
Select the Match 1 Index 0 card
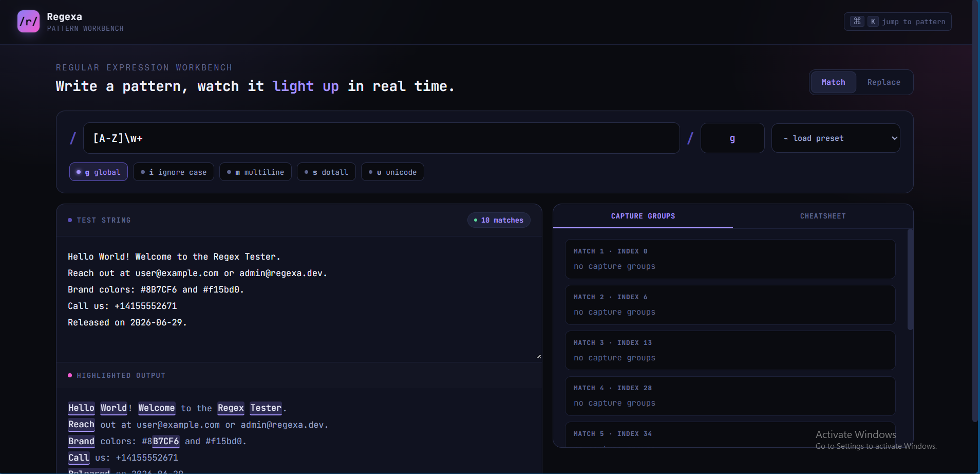[x=730, y=259]
